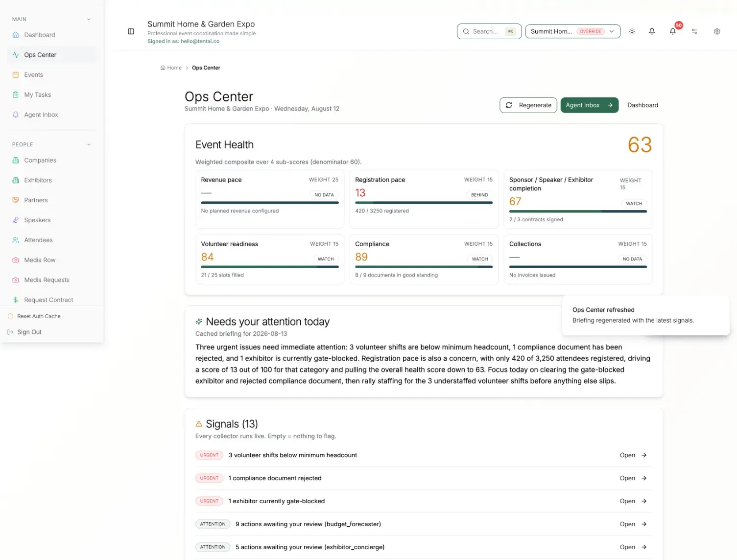This screenshot has width=737, height=560.
Task: Click the circular arrows icon in Regenerate
Action: click(509, 105)
